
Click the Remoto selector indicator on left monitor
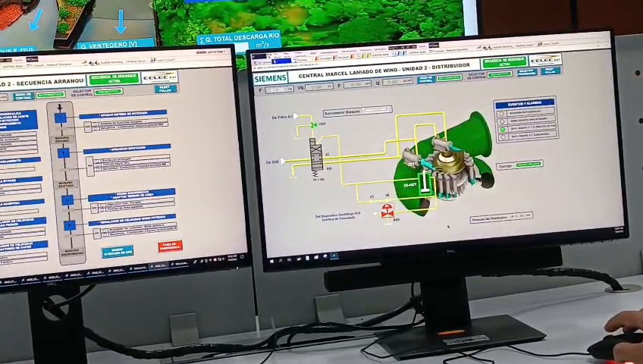[x=108, y=92]
